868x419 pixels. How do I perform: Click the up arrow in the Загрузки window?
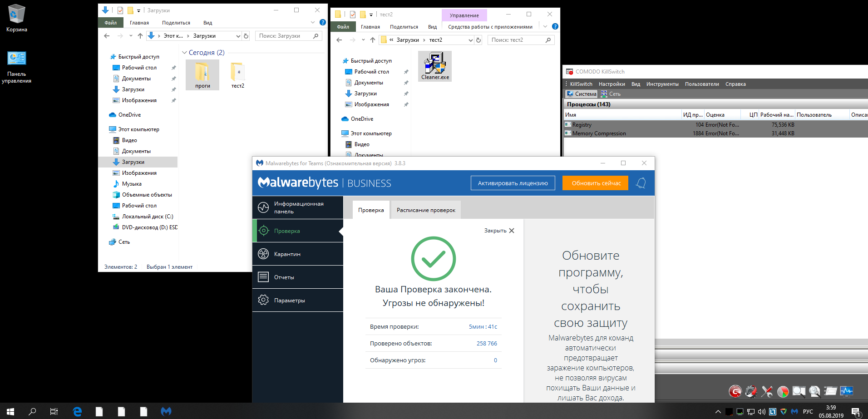[x=140, y=36]
